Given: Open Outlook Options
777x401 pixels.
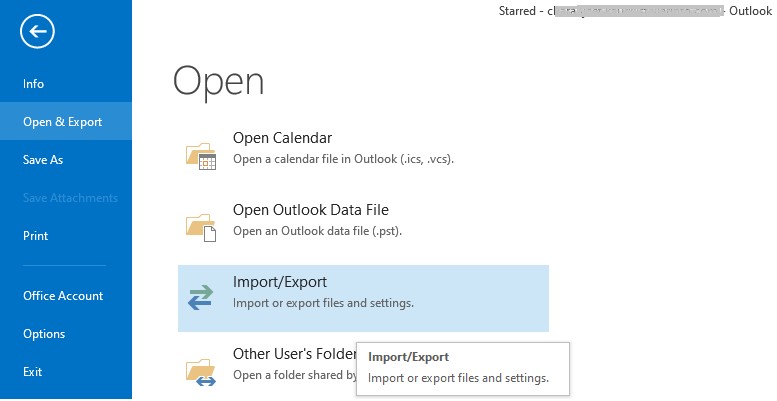Looking at the screenshot, I should [44, 334].
